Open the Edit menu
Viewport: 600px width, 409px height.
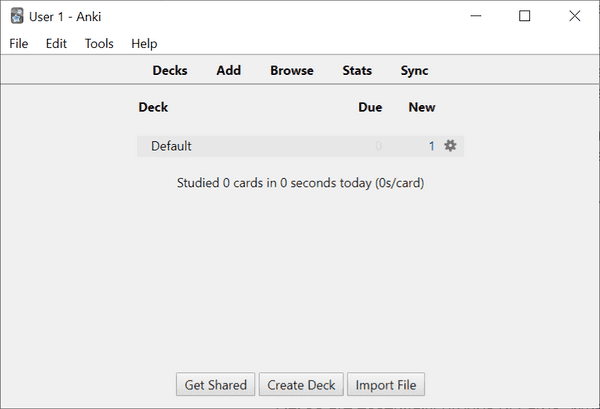(x=56, y=44)
